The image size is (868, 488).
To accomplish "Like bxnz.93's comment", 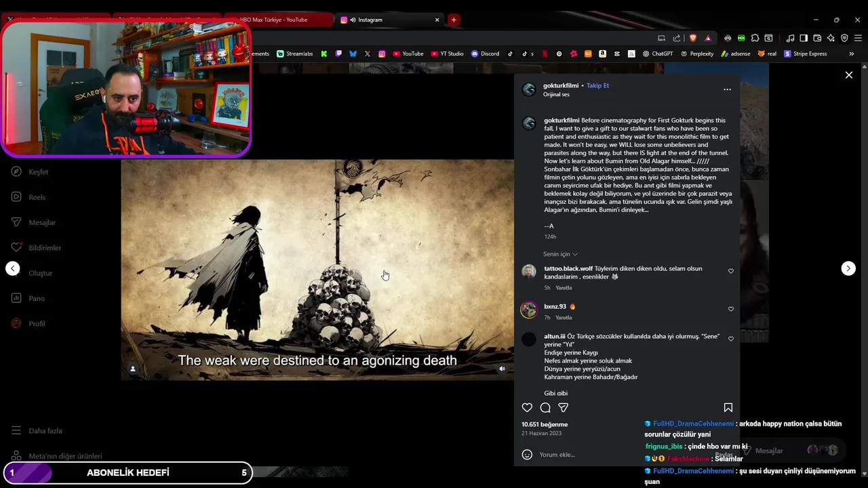I will tap(730, 309).
